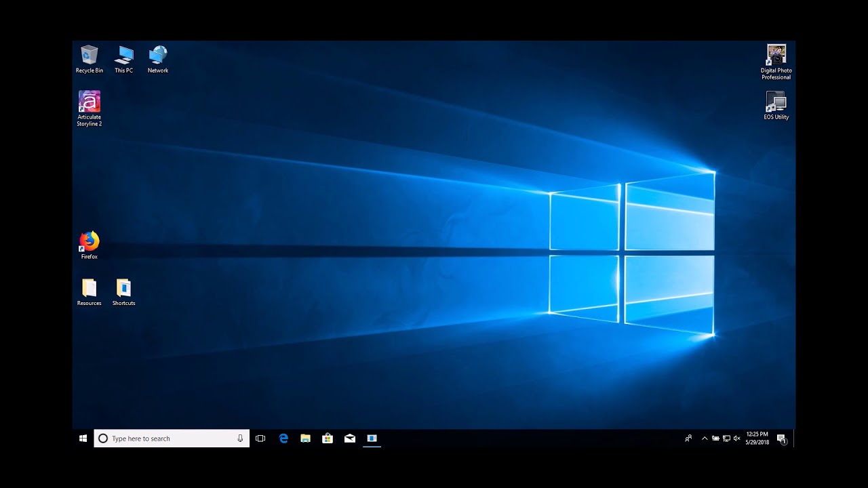The height and width of the screenshot is (488, 868).
Task: Click the Cortana search box
Action: 172,439
